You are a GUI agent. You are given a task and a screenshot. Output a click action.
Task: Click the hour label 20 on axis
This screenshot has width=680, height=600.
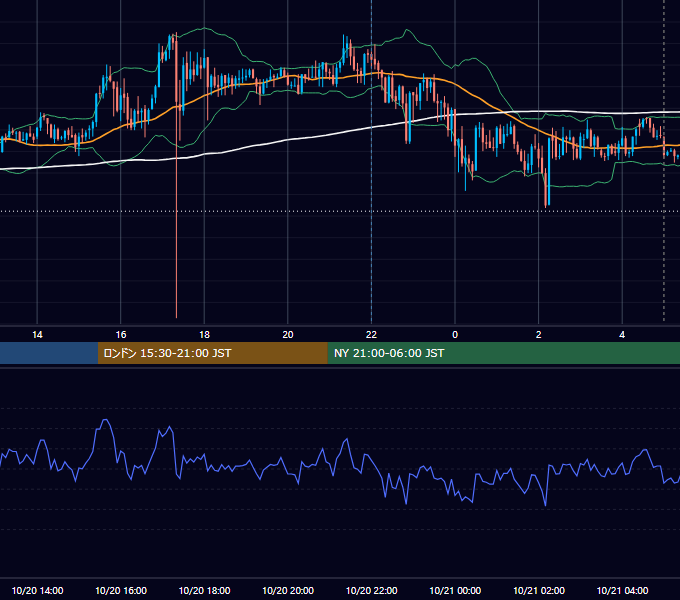(288, 335)
